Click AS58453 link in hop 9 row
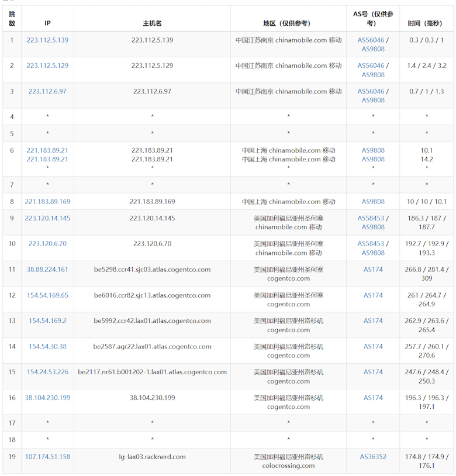This screenshot has height=476, width=456. pos(371,218)
